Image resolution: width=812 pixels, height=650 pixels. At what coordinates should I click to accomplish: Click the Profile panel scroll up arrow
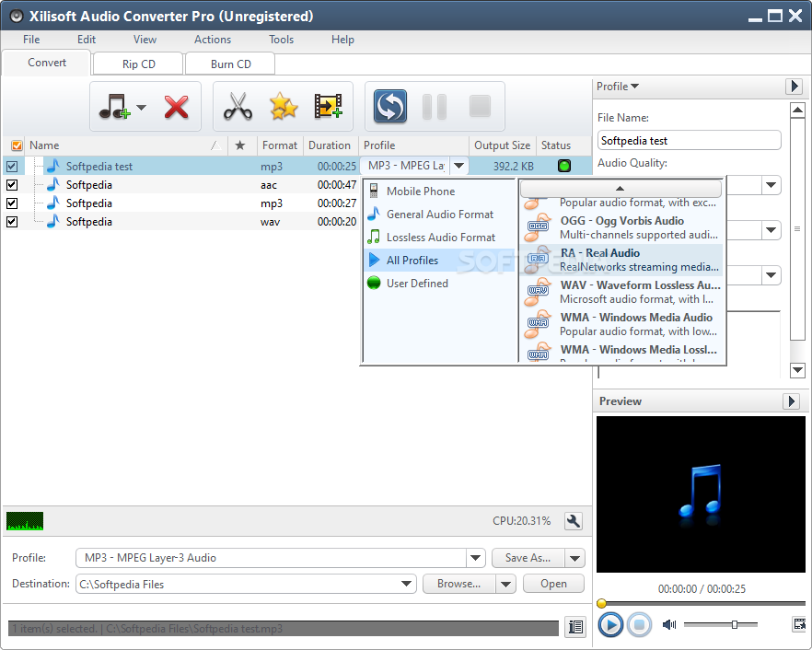click(797, 110)
